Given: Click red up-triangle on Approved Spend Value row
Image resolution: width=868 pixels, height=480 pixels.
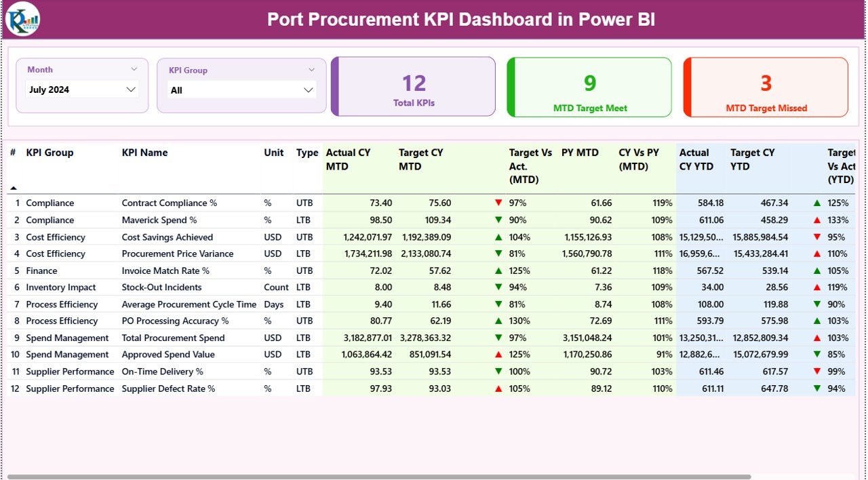Looking at the screenshot, I should (x=499, y=355).
